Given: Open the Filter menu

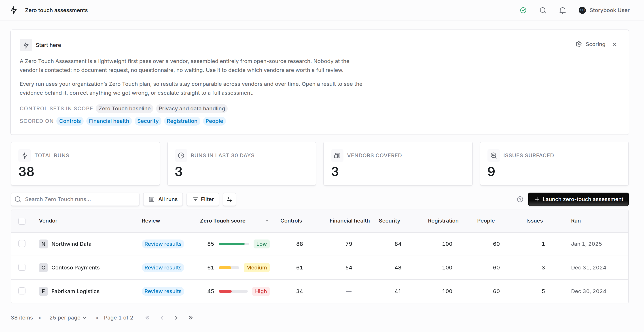Looking at the screenshot, I should (x=203, y=199).
